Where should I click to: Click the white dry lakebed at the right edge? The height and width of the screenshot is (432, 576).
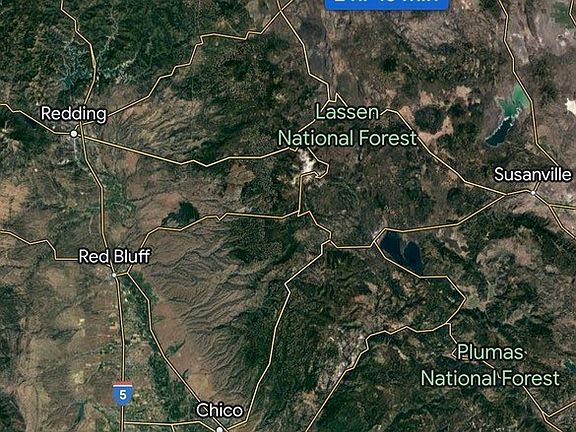coord(572,106)
